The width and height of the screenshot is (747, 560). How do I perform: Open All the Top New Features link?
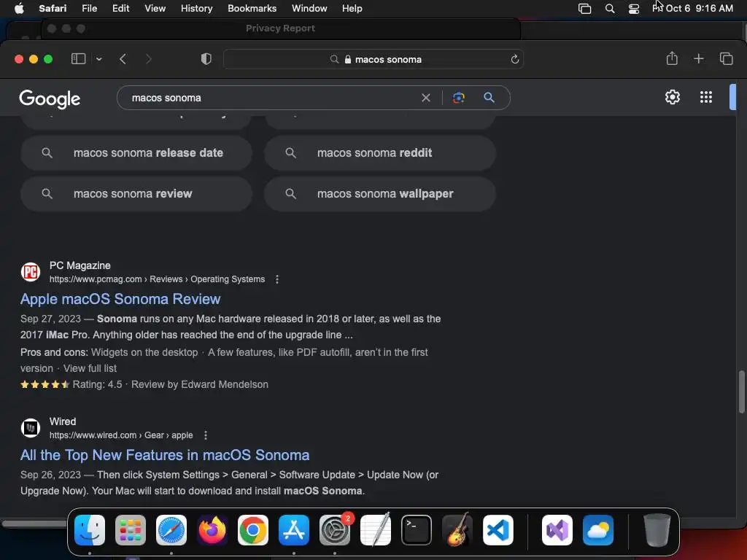[x=165, y=455]
